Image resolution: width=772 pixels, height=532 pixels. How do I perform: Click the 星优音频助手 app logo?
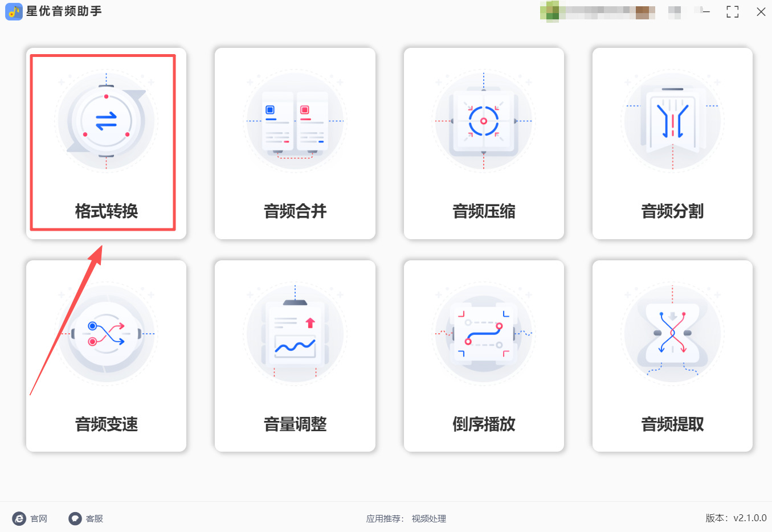click(x=14, y=11)
